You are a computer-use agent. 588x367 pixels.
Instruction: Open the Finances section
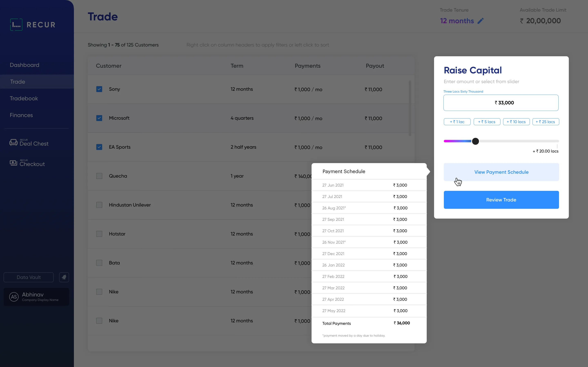[21, 115]
